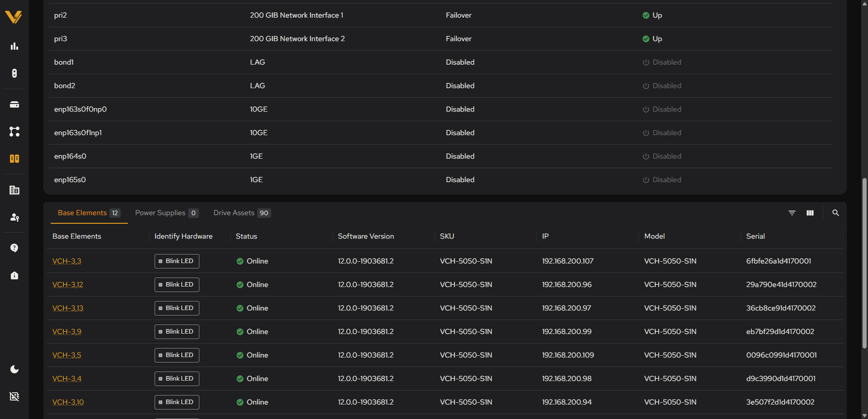Screen dimensions: 868x419
Task: Open the VCH-3,9 link
Action: 67,331
